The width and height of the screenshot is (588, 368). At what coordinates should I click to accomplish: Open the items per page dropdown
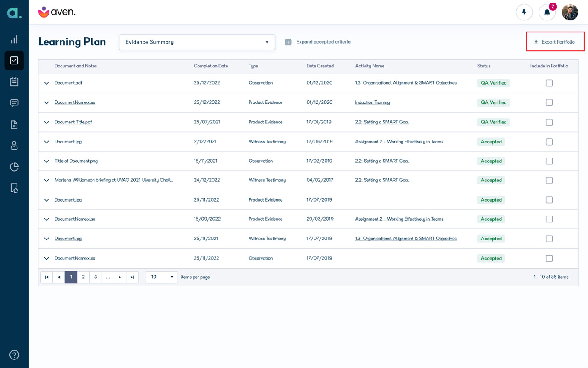[161, 277]
